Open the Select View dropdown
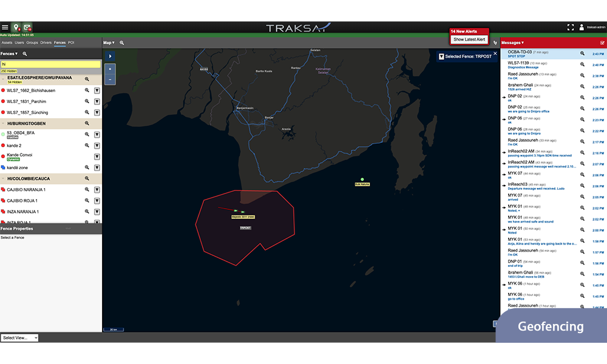The width and height of the screenshot is (607, 364). coord(19,338)
